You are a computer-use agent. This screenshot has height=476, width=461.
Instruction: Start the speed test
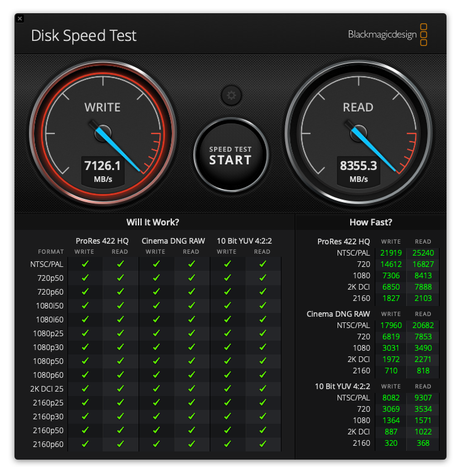pos(230,155)
